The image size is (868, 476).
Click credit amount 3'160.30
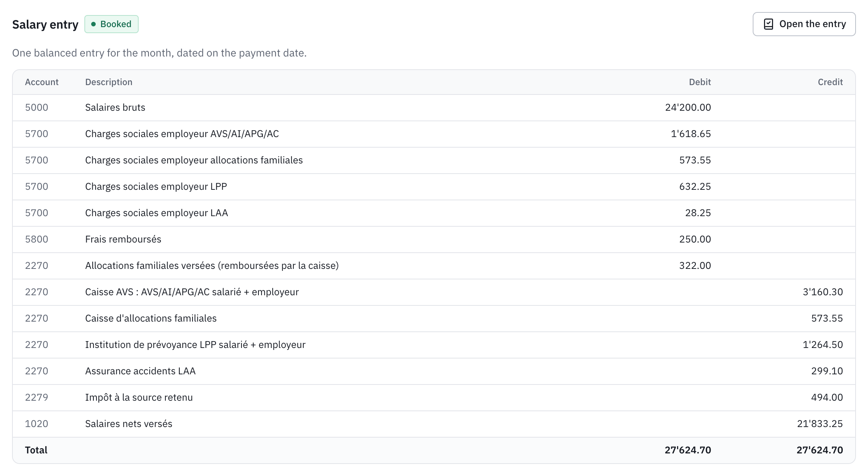[x=823, y=292]
